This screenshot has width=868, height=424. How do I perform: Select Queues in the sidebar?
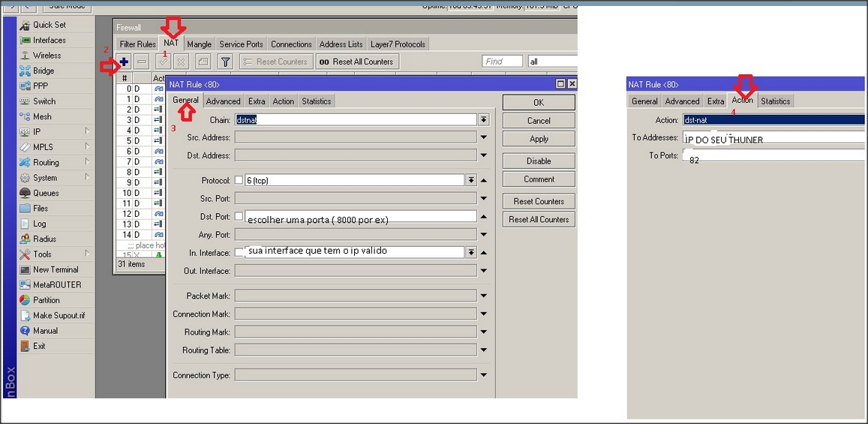45,193
